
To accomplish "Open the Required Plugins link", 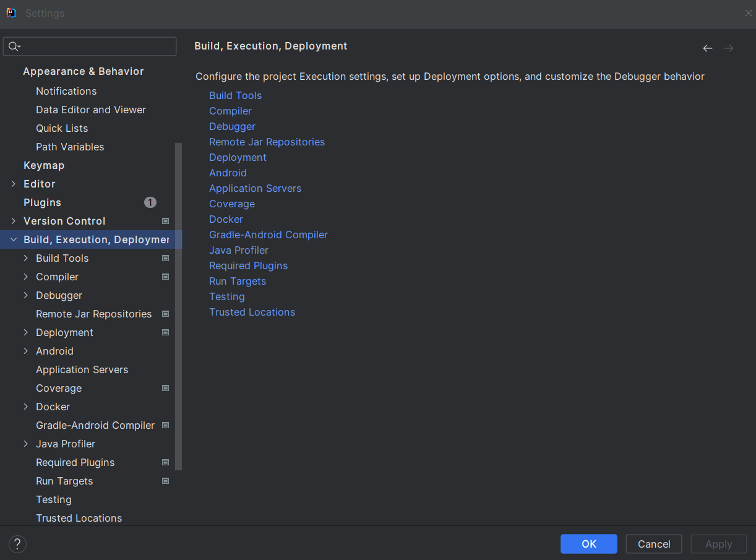I will click(x=248, y=265).
